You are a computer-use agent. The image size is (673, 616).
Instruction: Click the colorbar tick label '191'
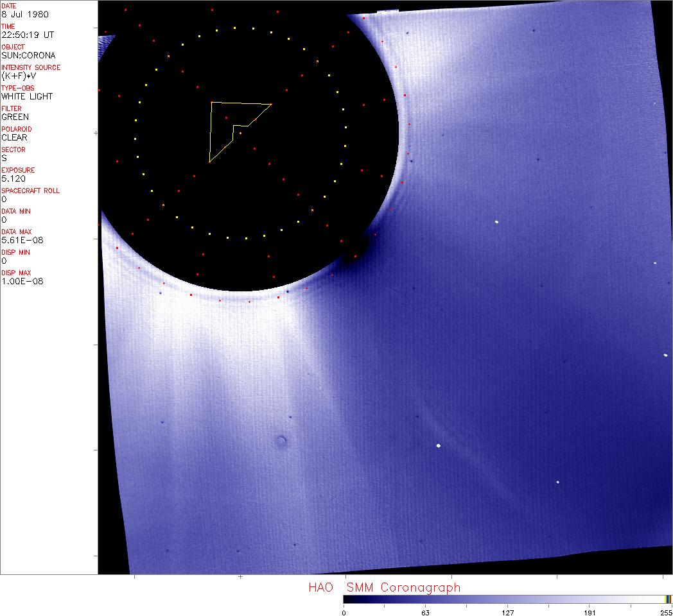click(590, 612)
